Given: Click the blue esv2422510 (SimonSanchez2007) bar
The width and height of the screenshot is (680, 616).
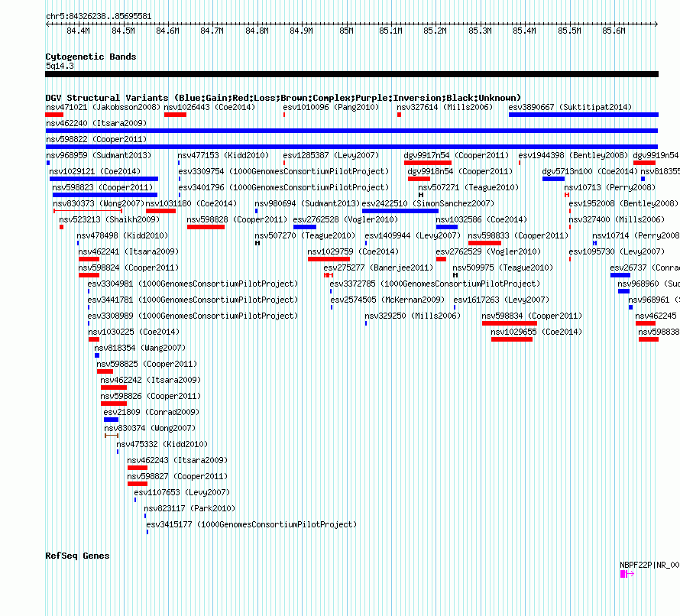Looking at the screenshot, I should click(x=400, y=211).
